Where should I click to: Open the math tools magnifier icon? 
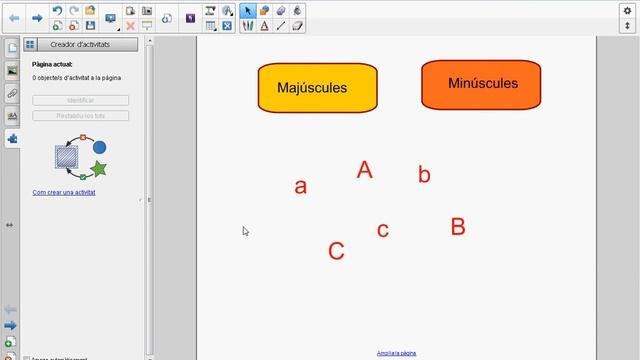(227, 11)
